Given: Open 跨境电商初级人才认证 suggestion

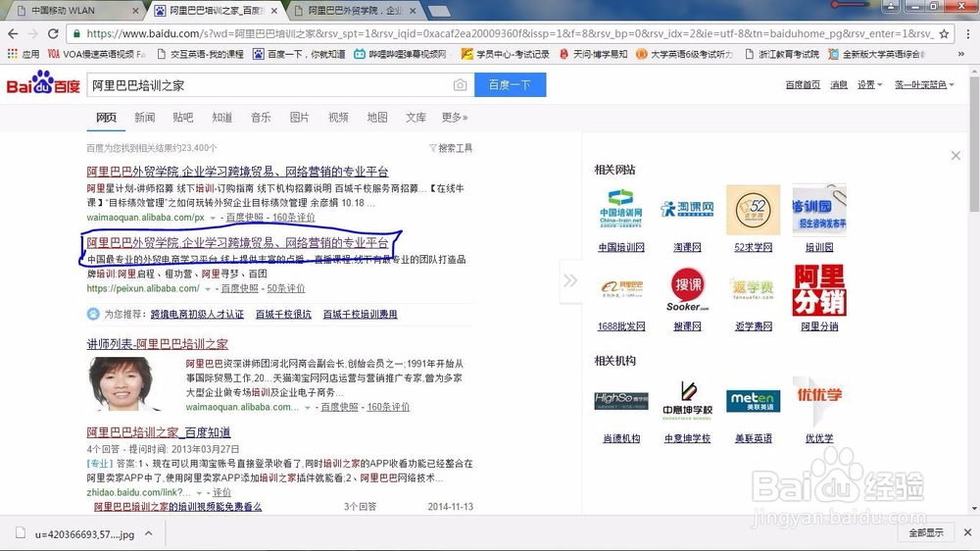Looking at the screenshot, I should [x=197, y=314].
